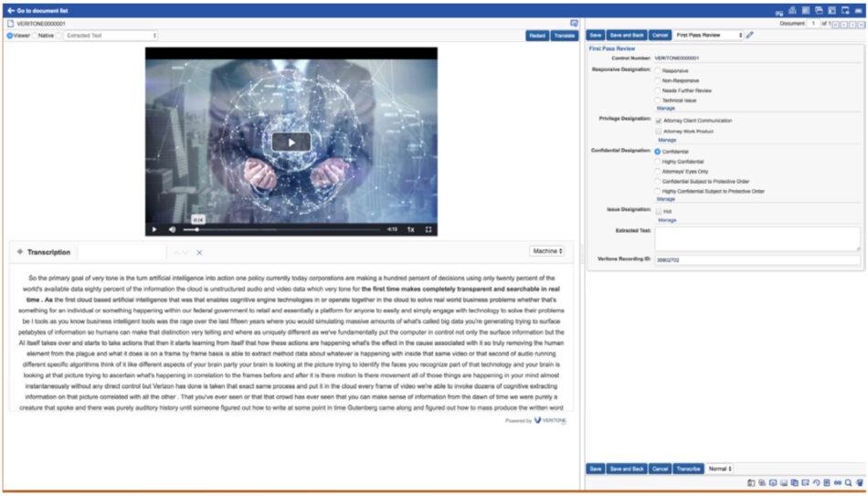Open the Machine transcription dropdown
The height and width of the screenshot is (496, 868).
(546, 250)
